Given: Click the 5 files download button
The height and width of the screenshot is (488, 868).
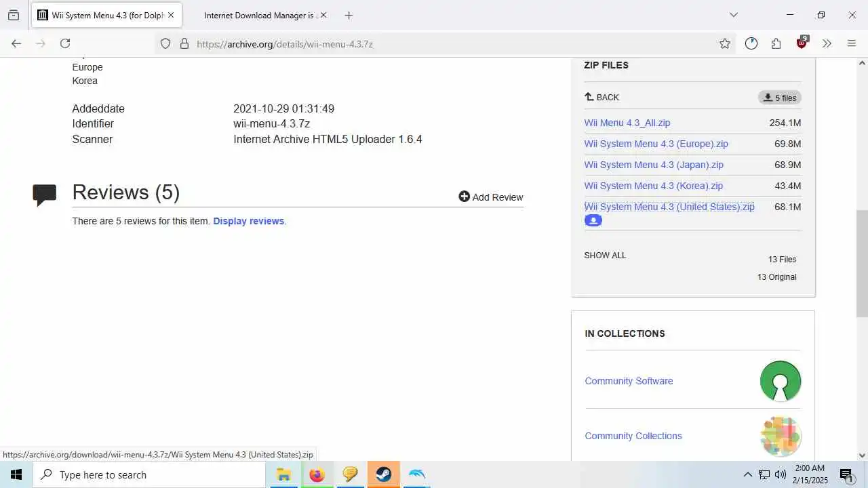Looking at the screenshot, I should point(780,98).
